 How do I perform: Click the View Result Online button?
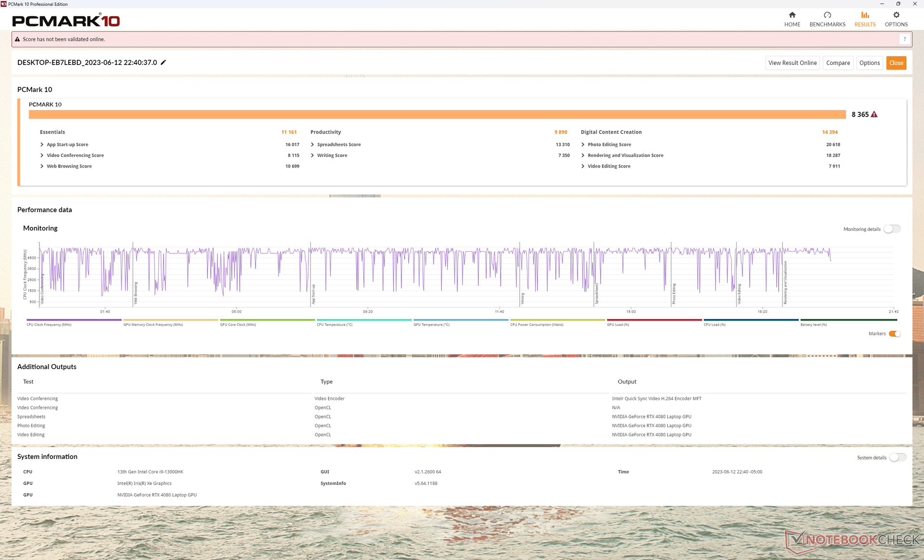tap(792, 63)
